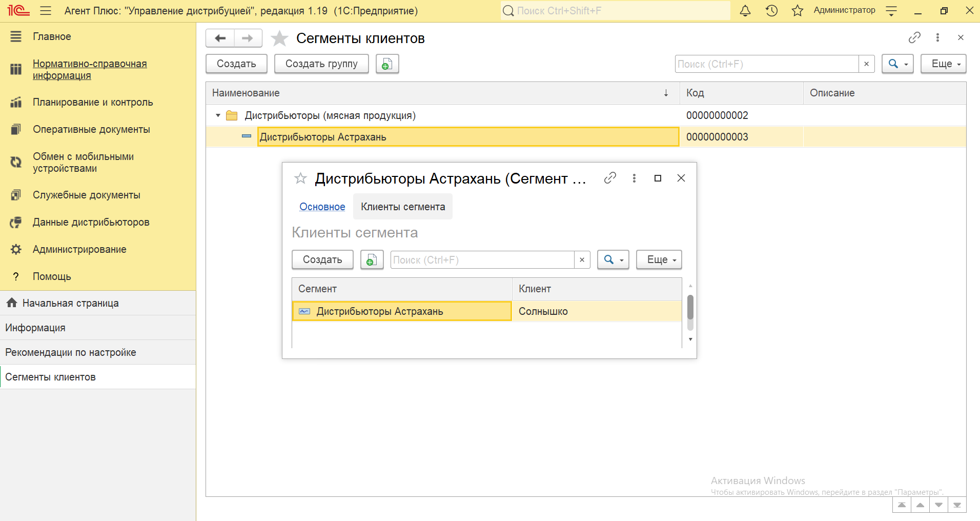980x521 pixels.
Task: Switch to Начальная страница tab
Action: click(x=98, y=303)
